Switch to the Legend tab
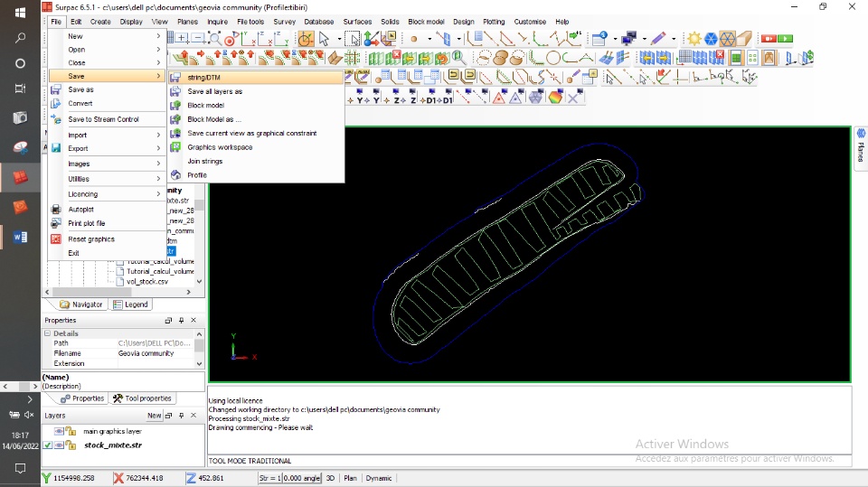Screen dimensions: 868x487 [x=130, y=304]
